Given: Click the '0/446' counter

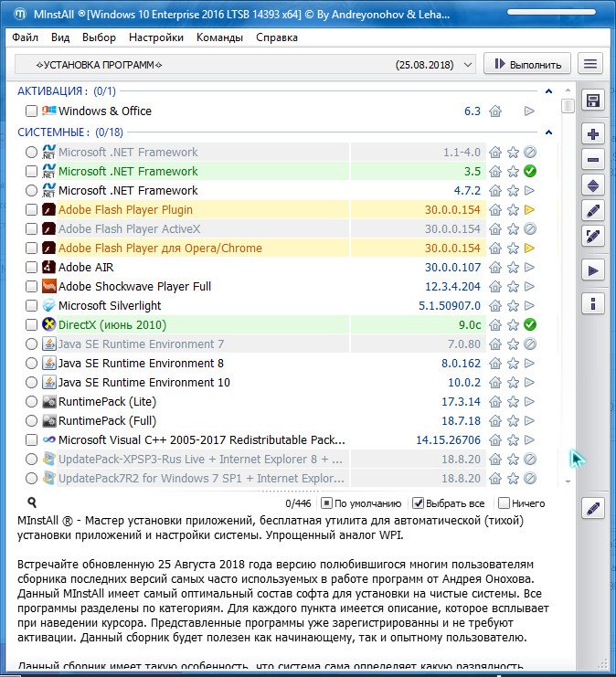Looking at the screenshot, I should (298, 503).
